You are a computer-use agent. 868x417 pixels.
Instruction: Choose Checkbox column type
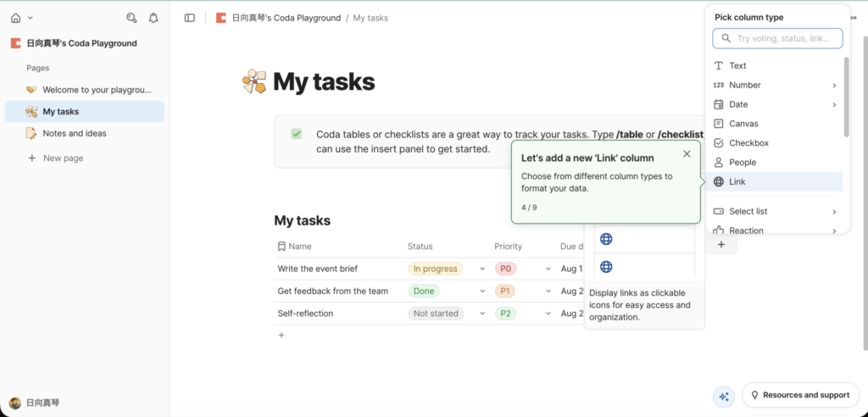[x=748, y=143]
